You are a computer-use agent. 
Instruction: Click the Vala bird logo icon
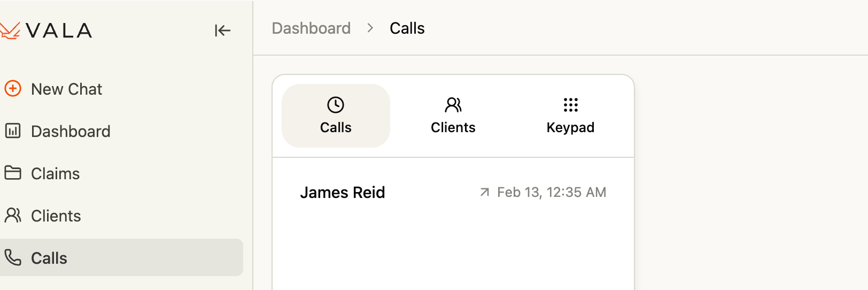pyautogui.click(x=10, y=30)
